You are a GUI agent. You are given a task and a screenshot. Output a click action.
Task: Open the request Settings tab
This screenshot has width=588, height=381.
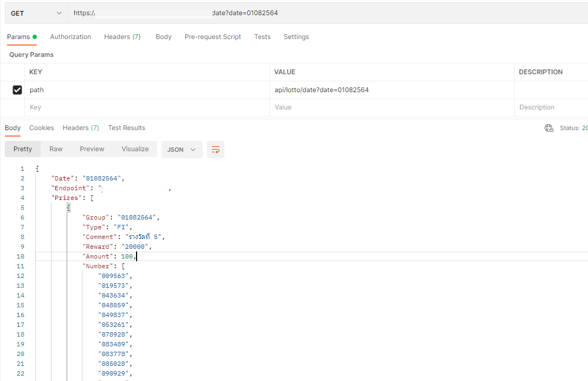point(296,36)
